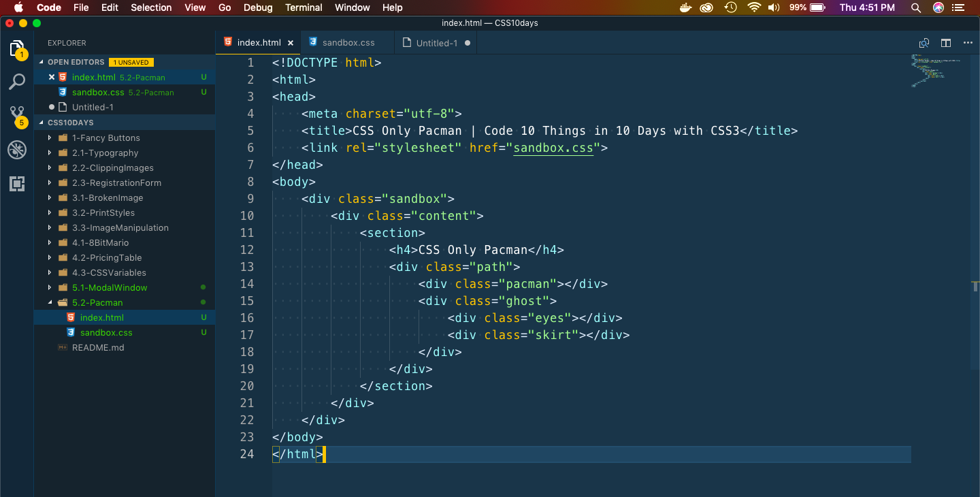
Task: Open the Code application menu
Action: (x=49, y=7)
